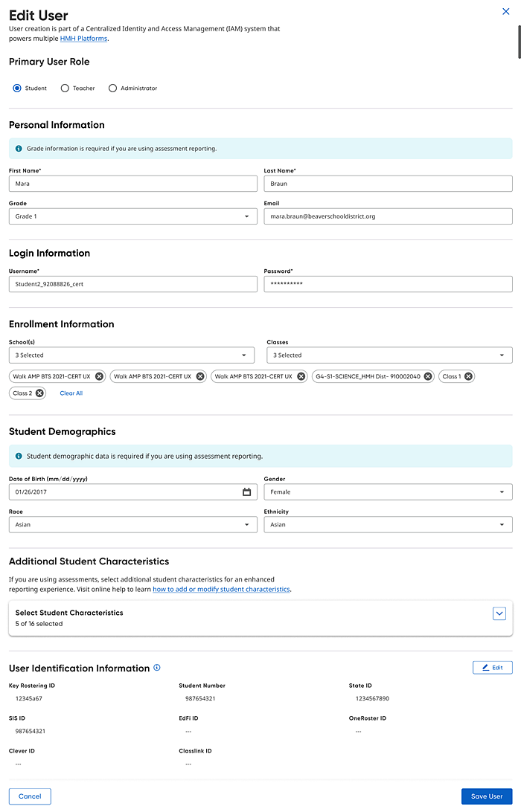Select the Student role radio button

coord(16,88)
